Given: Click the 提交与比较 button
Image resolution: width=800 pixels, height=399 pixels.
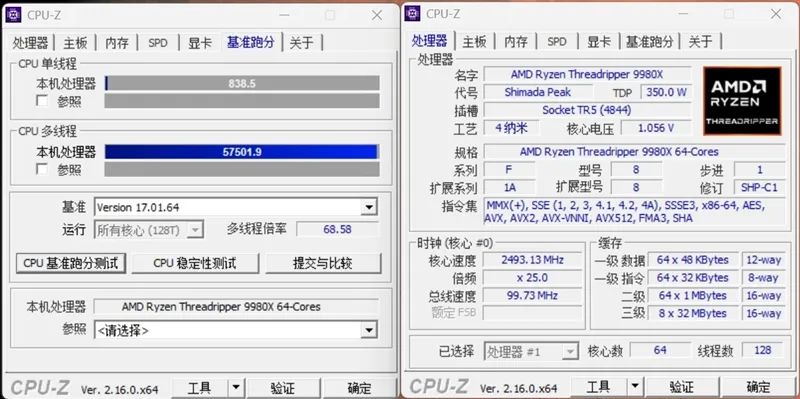Looking at the screenshot, I should point(322,263).
